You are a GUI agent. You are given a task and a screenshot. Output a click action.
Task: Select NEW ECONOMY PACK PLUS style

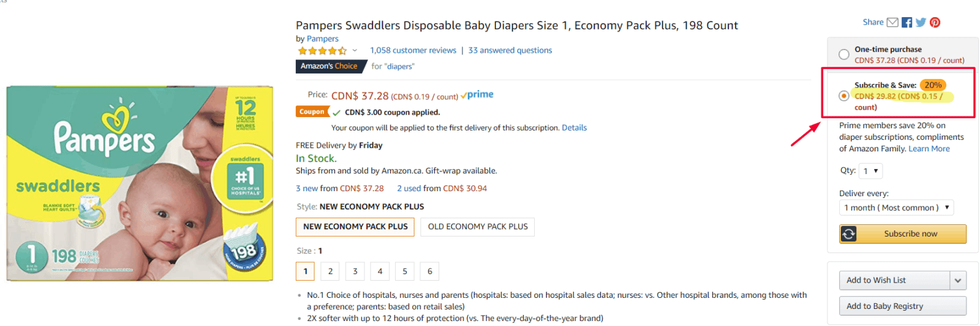(x=355, y=227)
